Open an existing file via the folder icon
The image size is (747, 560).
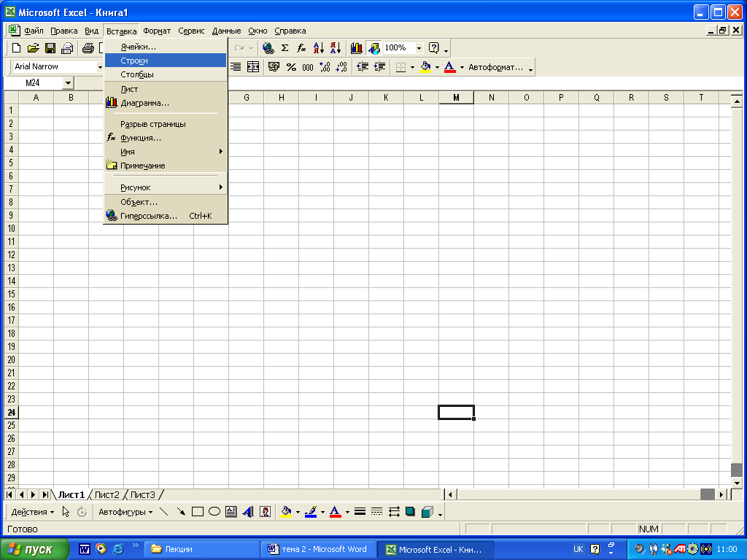[x=33, y=48]
